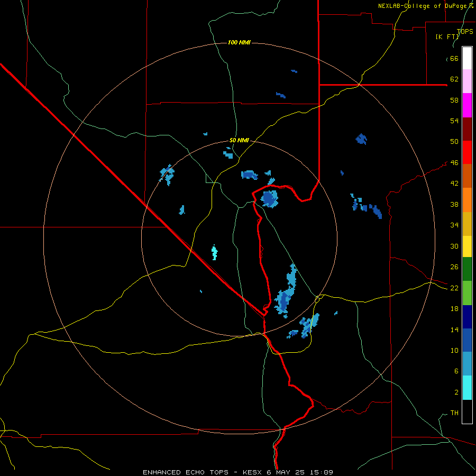Viewport: 476px width, 476px height.
Task: Click the 'ENHANCED ECHO TOPS' product title
Action: tap(186, 472)
